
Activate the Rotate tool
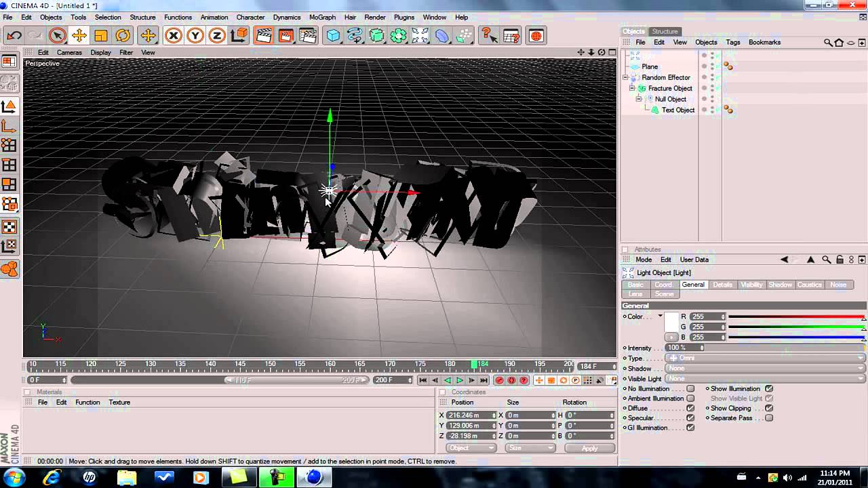123,36
